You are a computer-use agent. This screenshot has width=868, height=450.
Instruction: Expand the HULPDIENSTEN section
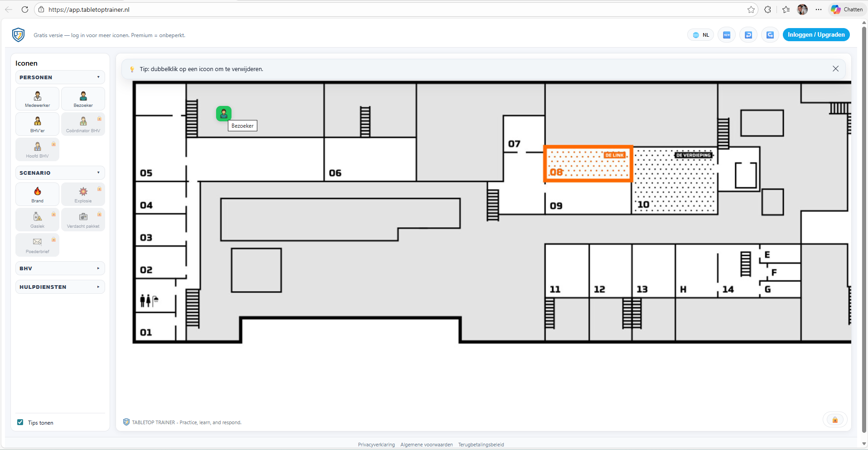coord(60,287)
